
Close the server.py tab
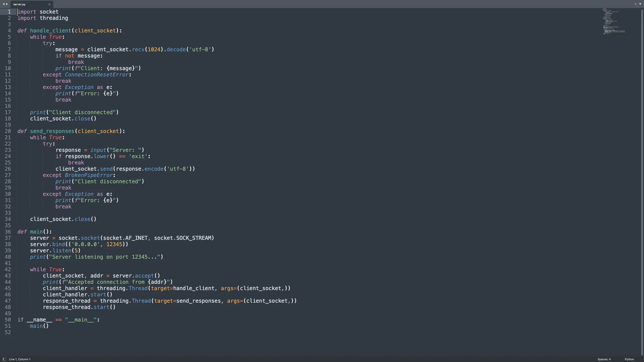click(x=49, y=4)
